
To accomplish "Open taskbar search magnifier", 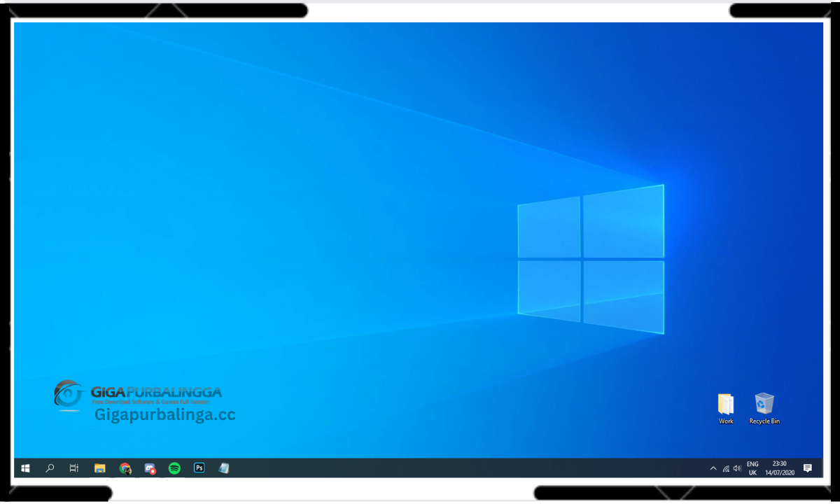I will click(50, 468).
